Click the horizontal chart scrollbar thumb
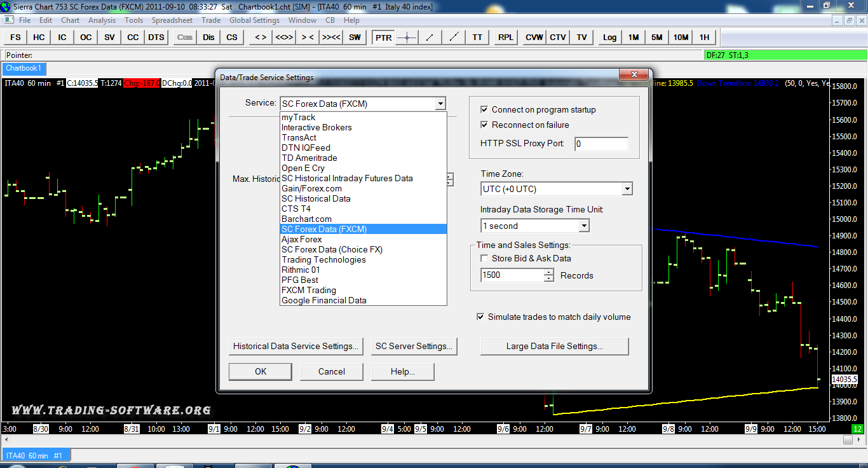This screenshot has height=468, width=868. coord(847,440)
